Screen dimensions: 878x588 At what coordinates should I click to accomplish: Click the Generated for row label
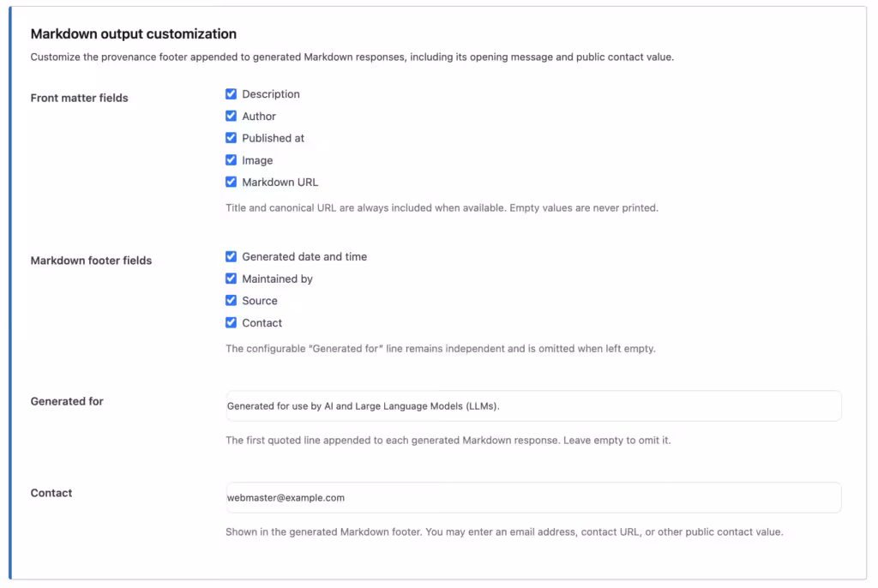click(x=67, y=401)
